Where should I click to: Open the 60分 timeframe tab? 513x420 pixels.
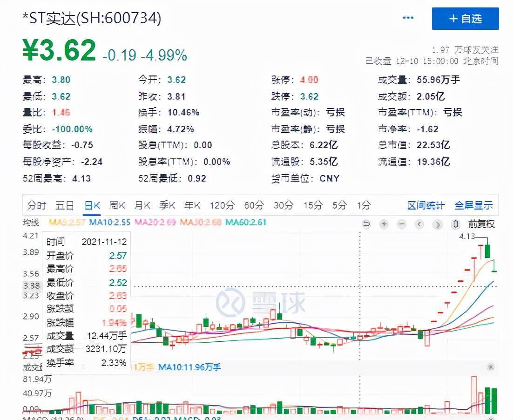252,205
